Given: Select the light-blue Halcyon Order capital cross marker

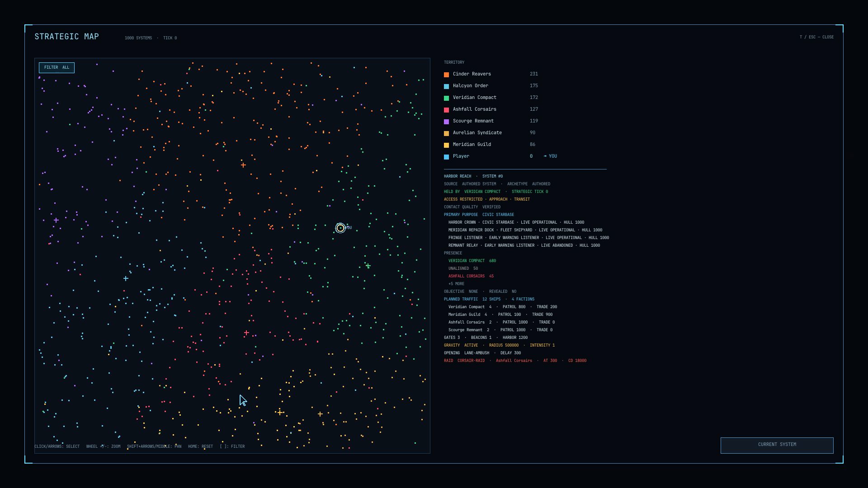Looking at the screenshot, I should 126,279.
